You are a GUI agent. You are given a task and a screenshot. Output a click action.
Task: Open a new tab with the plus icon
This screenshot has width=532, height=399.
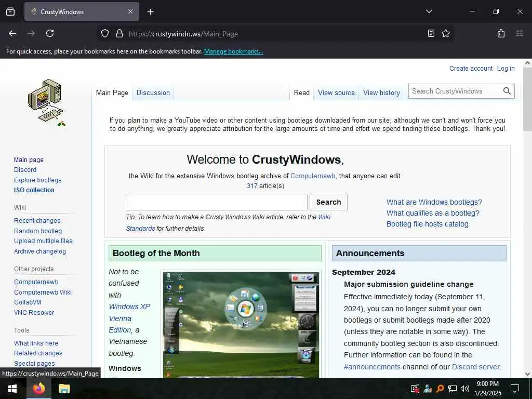point(151,12)
